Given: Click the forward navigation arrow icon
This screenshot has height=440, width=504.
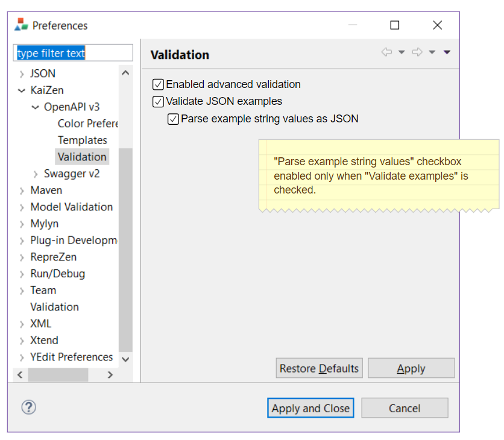Looking at the screenshot, I should point(416,52).
